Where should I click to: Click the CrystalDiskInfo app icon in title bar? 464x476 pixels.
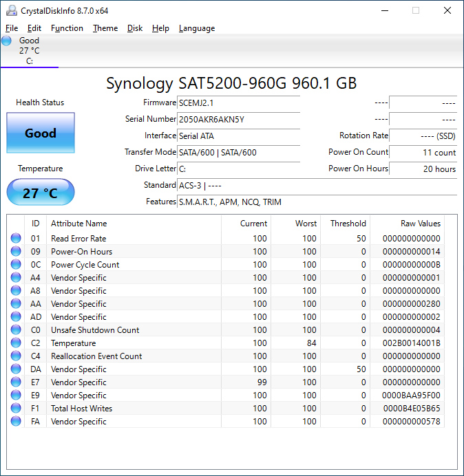click(10, 10)
